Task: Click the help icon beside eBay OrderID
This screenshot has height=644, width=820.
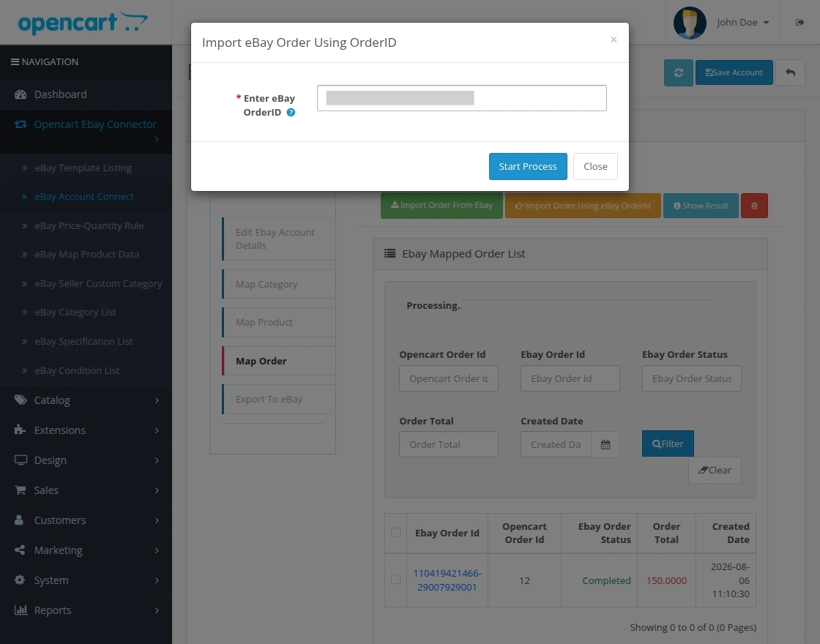Action: (291, 113)
